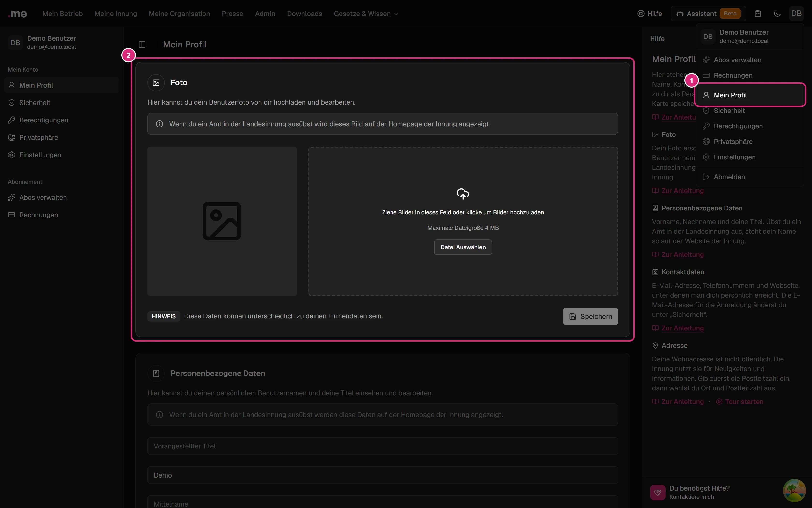Click the first name field containing Demo
This screenshot has width=812, height=508.
click(383, 475)
